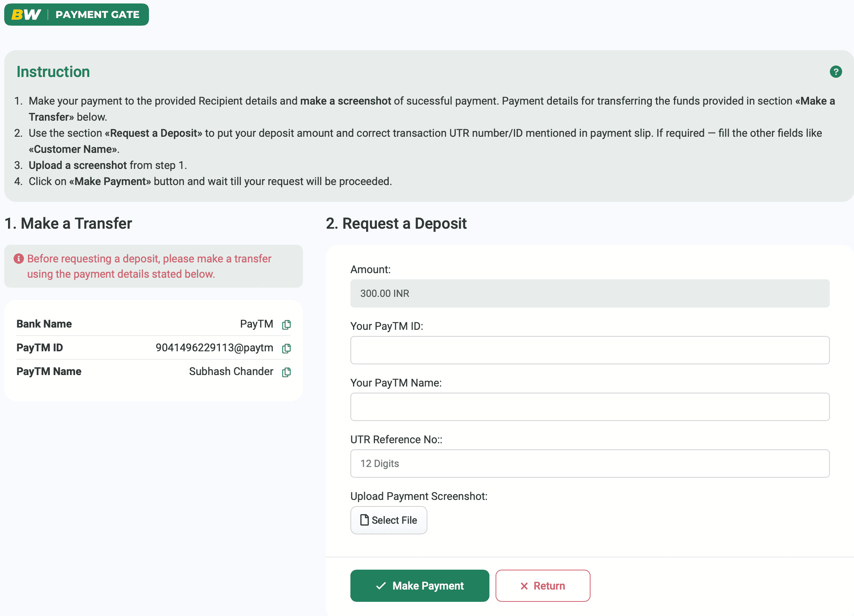This screenshot has height=616, width=854.
Task: Click instruction step 3 'Upload a screenshot' text
Action: pos(78,165)
